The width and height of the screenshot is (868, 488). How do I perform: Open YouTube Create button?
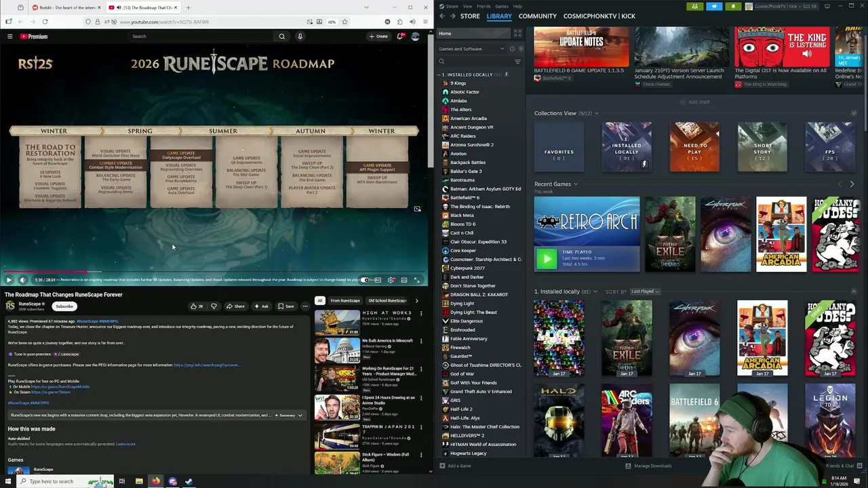(379, 37)
